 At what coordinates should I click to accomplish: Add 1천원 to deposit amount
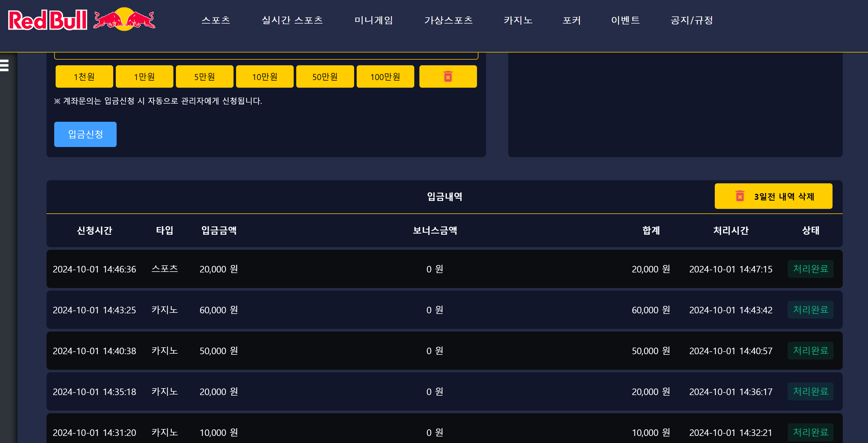pyautogui.click(x=84, y=76)
